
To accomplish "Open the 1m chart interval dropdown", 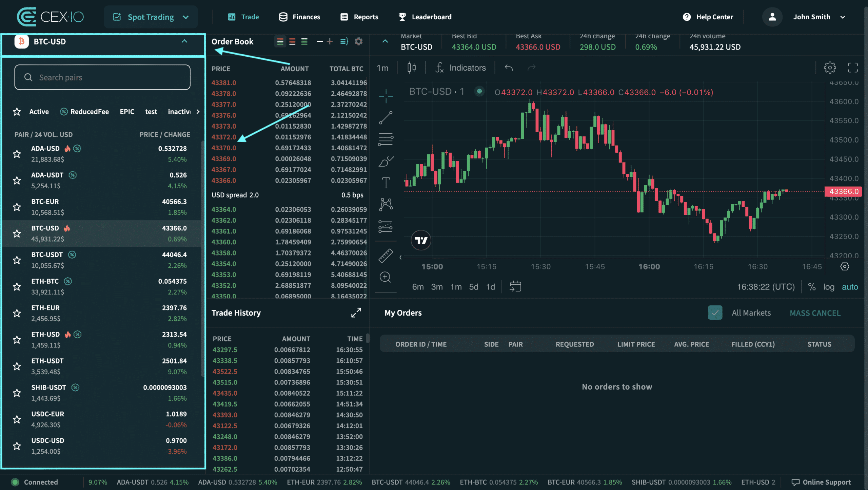I will tap(382, 68).
